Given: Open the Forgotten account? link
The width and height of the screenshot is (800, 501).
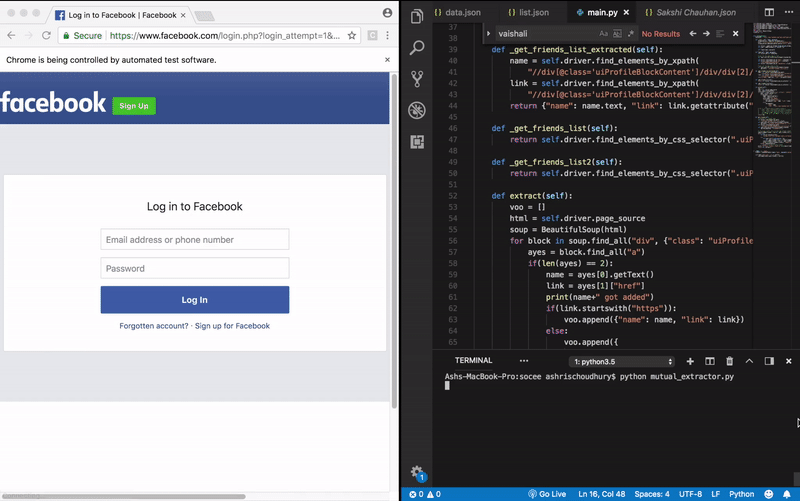Looking at the screenshot, I should (154, 326).
